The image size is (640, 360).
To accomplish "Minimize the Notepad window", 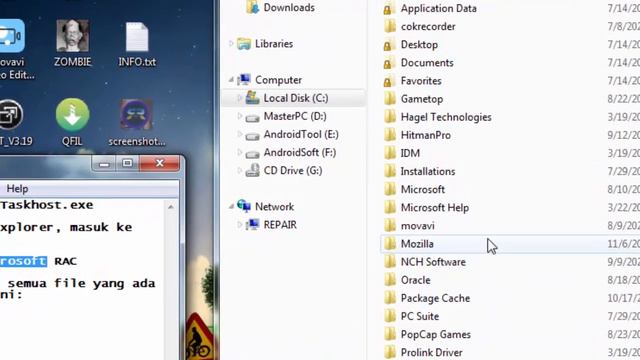I will pyautogui.click(x=104, y=164).
